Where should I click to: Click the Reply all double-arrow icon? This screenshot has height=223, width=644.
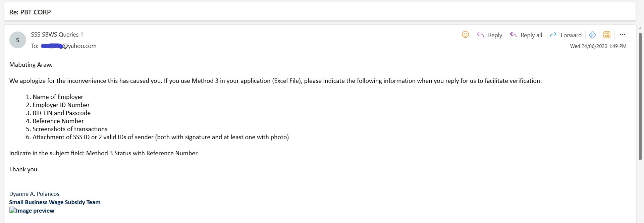(x=513, y=35)
